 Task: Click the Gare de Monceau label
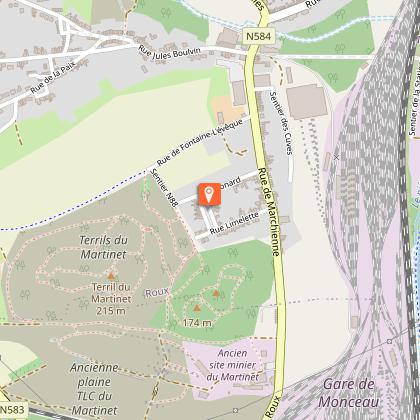click(x=348, y=393)
